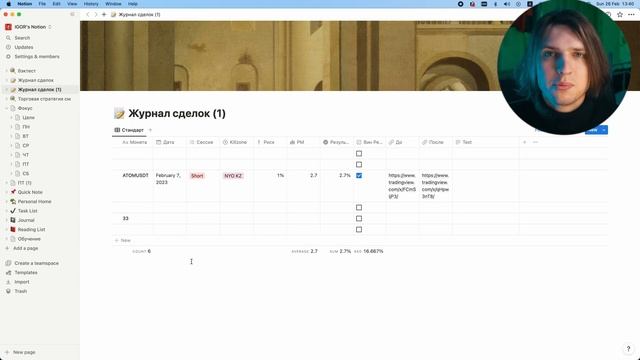Image resolution: width=640 pixels, height=360 pixels.
Task: Open the File menu
Action: pos(42,4)
